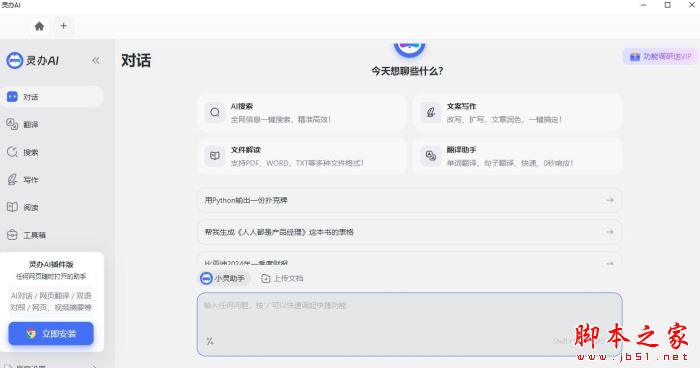Click the 今天想聊些什么? heading
Screen dimensions: 700x368
[x=407, y=71]
